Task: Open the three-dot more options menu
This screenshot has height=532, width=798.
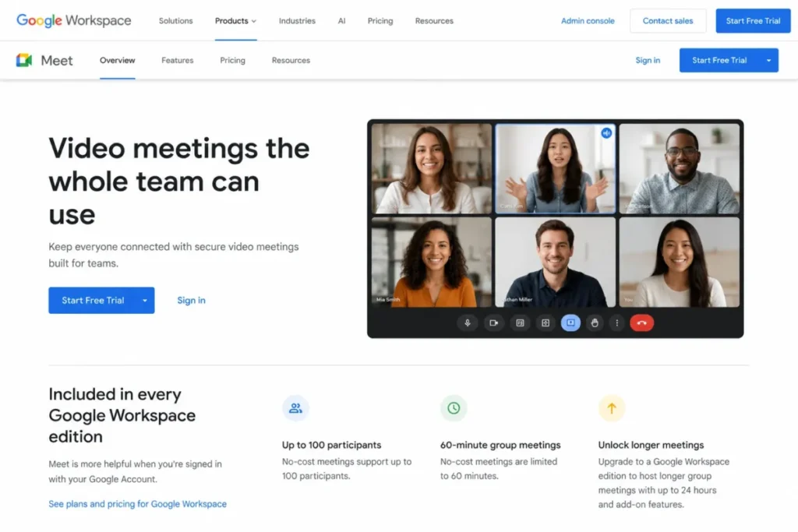Action: [x=617, y=323]
